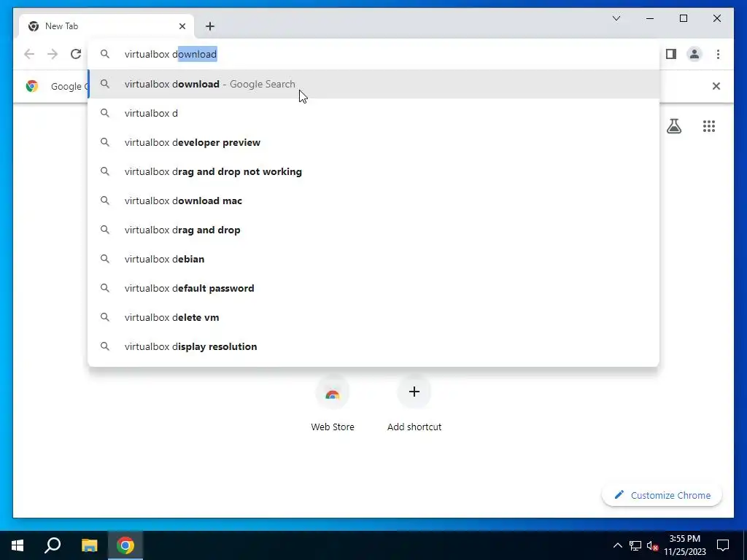Open Chrome's three-dot menu
This screenshot has height=560, width=747.
coord(718,54)
